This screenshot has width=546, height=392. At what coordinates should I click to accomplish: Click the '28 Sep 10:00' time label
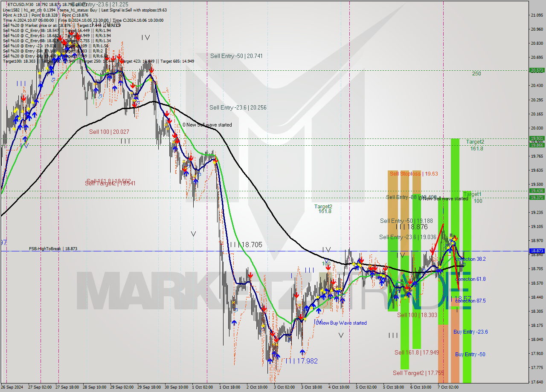pyautogui.click(x=94, y=387)
